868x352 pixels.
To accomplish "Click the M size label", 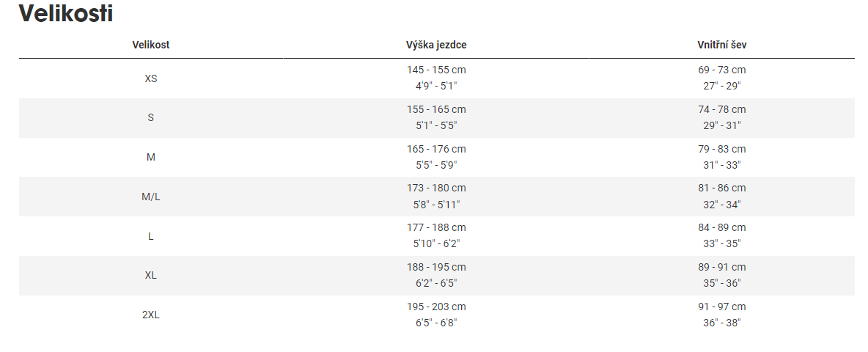I will click(x=150, y=157).
